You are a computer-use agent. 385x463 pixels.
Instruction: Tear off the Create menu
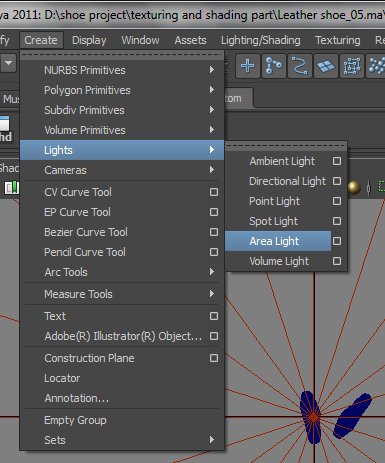(x=122, y=55)
